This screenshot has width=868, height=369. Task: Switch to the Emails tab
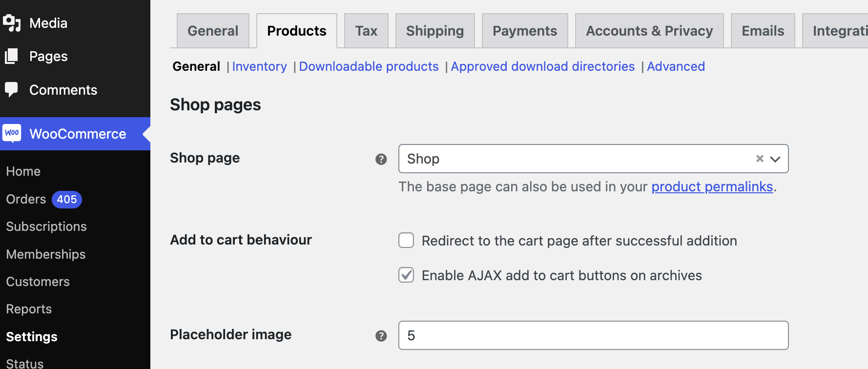click(763, 30)
